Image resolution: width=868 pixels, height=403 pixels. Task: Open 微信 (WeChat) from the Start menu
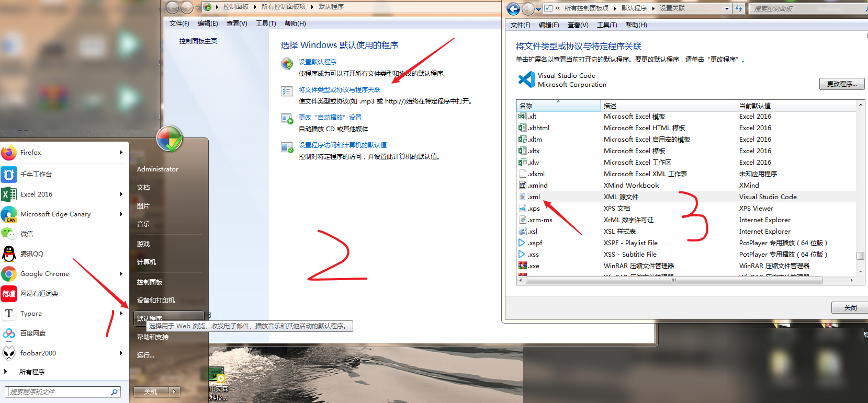click(63, 234)
